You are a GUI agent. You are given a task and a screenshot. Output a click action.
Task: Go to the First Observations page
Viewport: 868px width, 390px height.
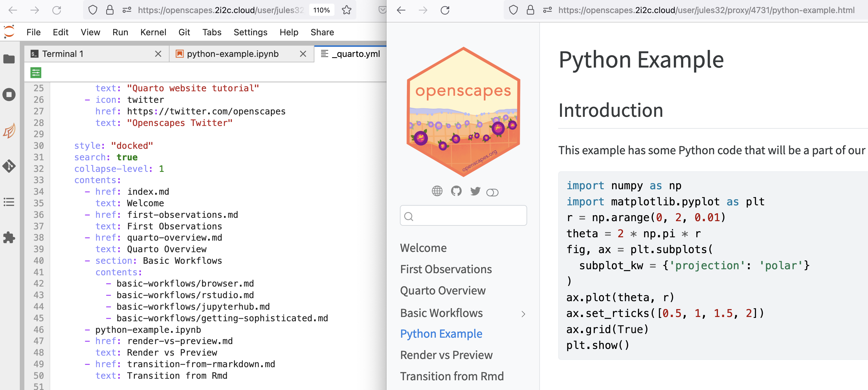pyautogui.click(x=446, y=269)
